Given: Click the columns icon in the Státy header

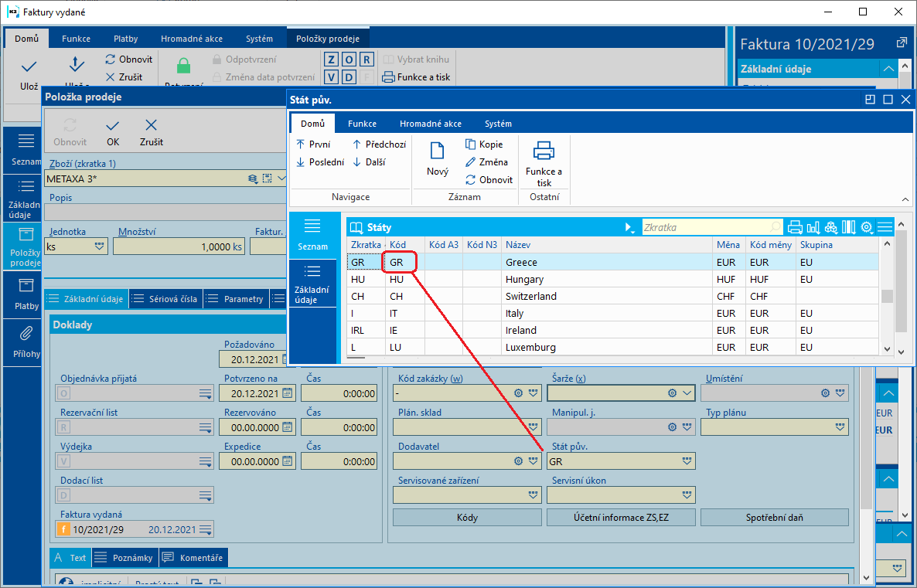Looking at the screenshot, I should pos(849,227).
